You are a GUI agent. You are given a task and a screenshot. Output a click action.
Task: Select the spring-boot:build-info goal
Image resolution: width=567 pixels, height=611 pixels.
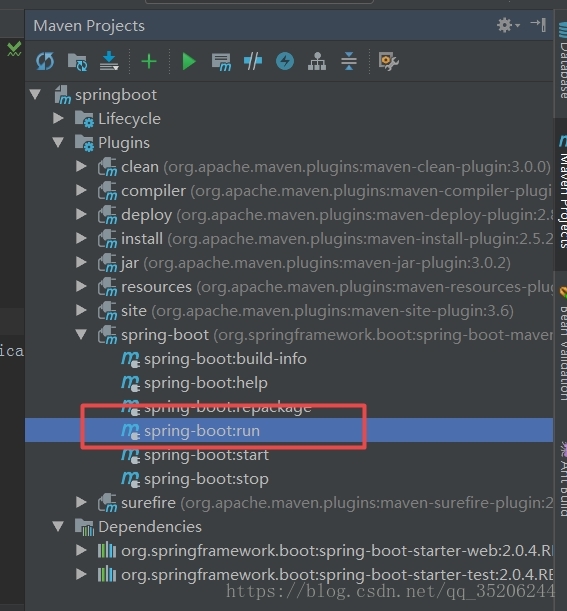coord(289,359)
